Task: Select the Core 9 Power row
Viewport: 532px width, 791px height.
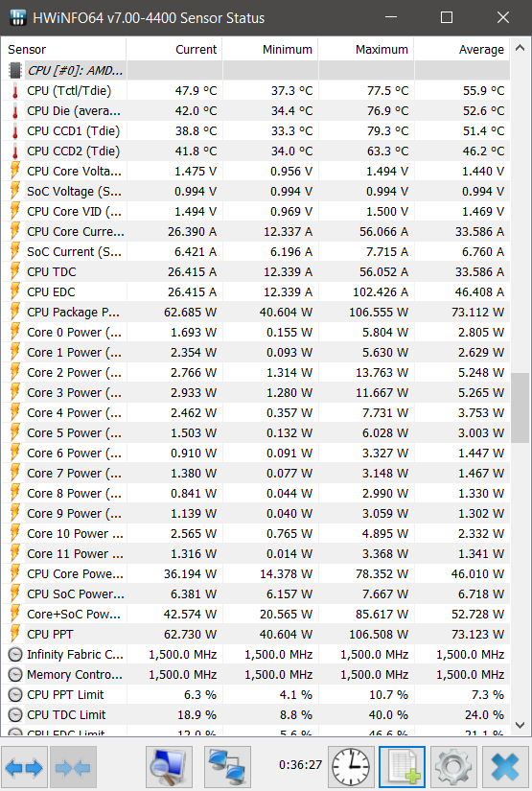Action: (x=256, y=514)
